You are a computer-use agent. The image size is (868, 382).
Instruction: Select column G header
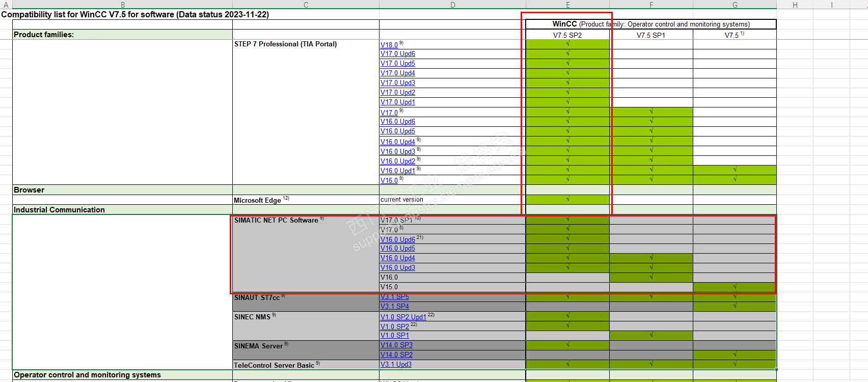(735, 5)
